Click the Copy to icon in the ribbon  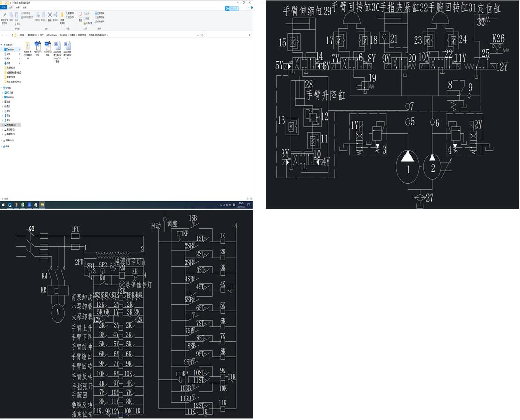tap(43, 15)
